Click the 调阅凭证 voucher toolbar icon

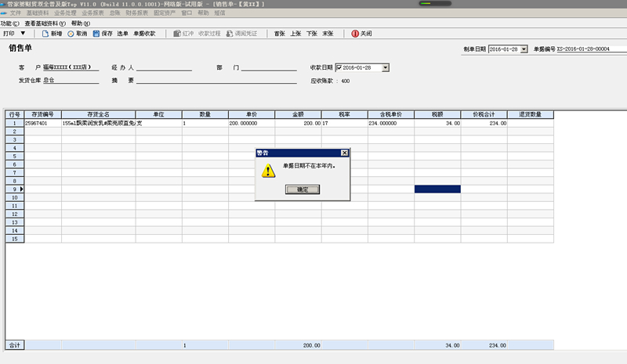click(229, 34)
